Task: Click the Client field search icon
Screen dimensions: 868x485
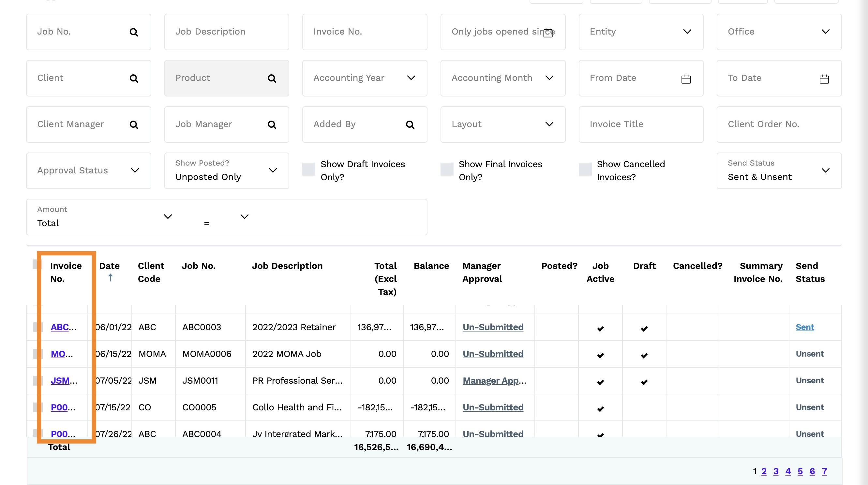Action: [x=134, y=79]
